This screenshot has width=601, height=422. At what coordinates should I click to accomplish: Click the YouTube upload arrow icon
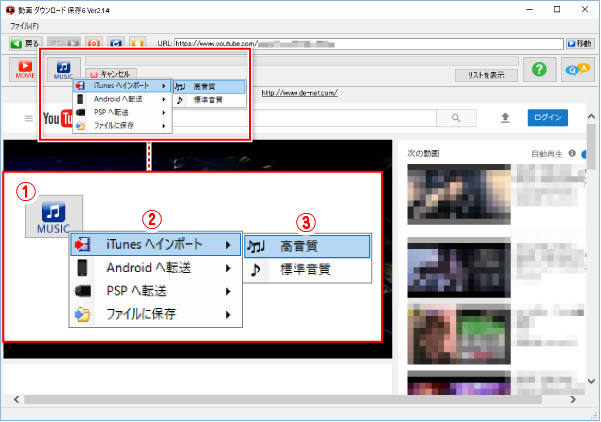pyautogui.click(x=505, y=118)
